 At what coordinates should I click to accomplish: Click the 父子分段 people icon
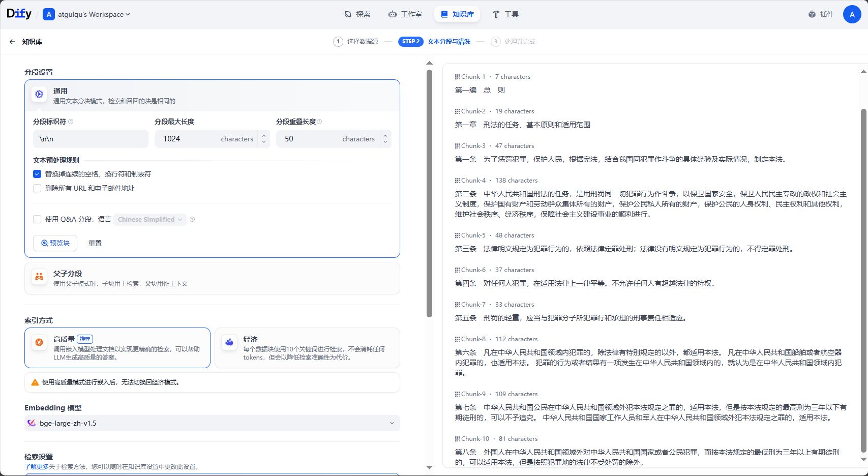39,277
